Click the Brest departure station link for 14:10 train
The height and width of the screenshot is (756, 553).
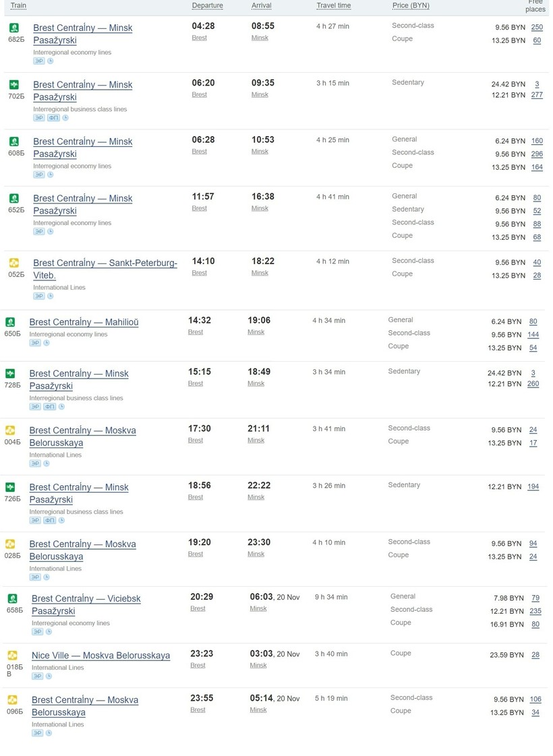[x=200, y=273]
